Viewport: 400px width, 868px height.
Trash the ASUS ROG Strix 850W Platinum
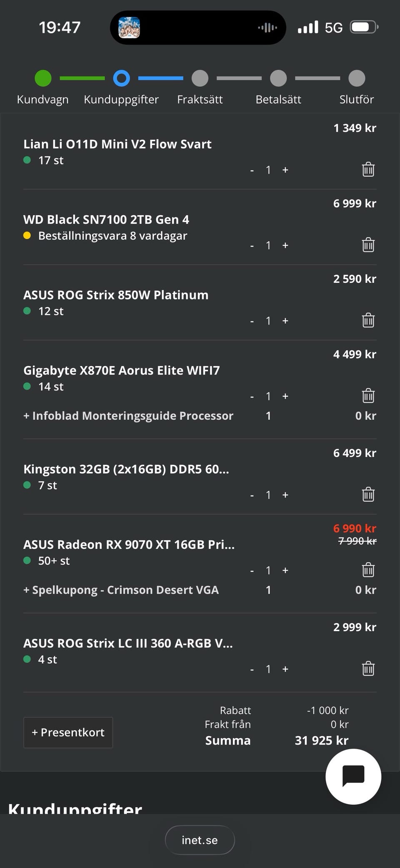click(x=368, y=321)
